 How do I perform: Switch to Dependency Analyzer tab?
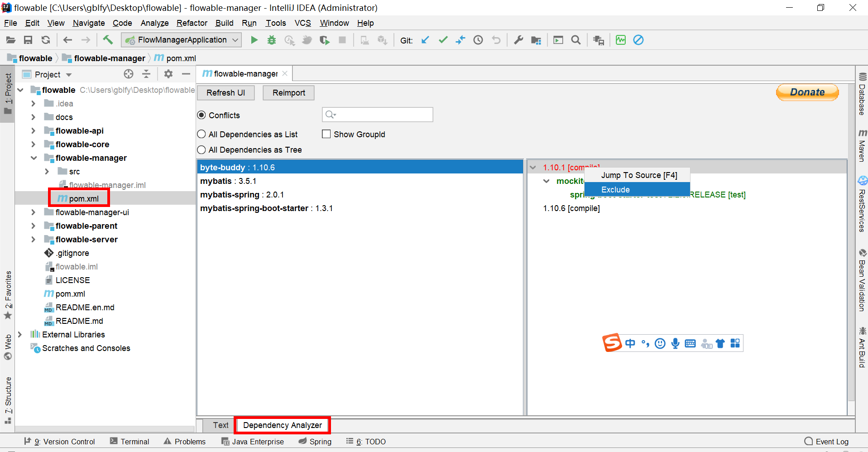(282, 425)
